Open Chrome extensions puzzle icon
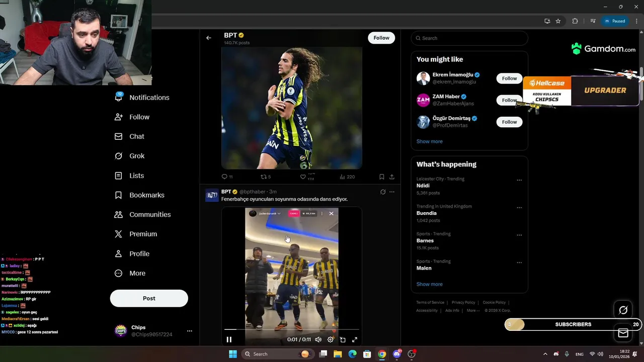The image size is (644, 362). click(575, 21)
